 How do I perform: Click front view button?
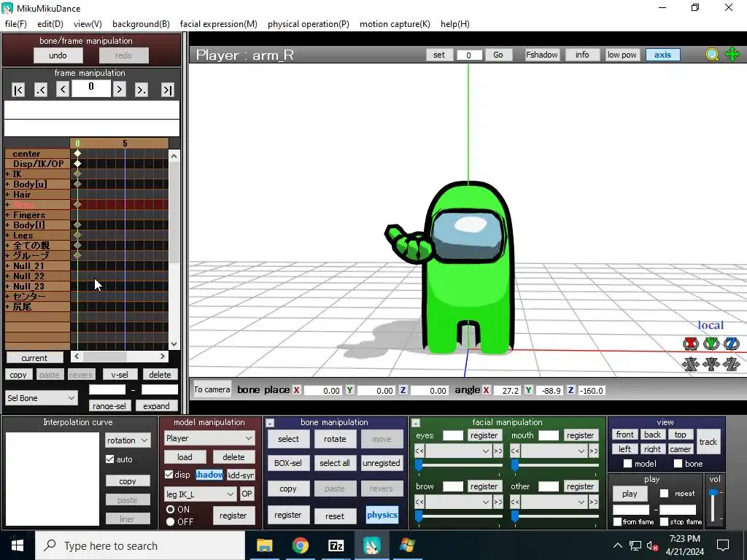click(624, 435)
